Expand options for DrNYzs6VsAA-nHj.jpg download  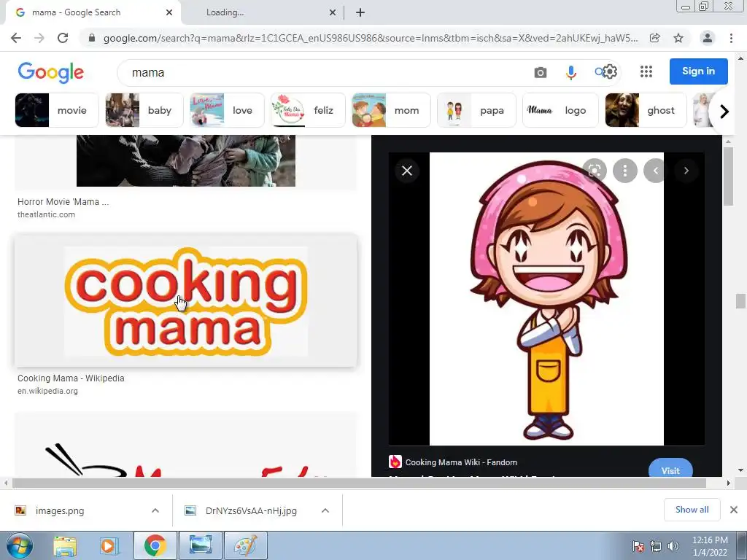coord(325,510)
